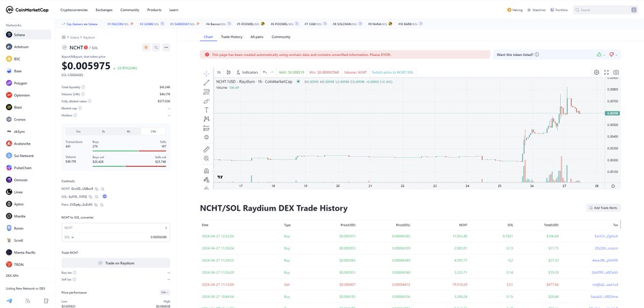This screenshot has height=308, width=644.
Task: Open transaction ExJ1LY...ZgHoh link
Action: 606,236
